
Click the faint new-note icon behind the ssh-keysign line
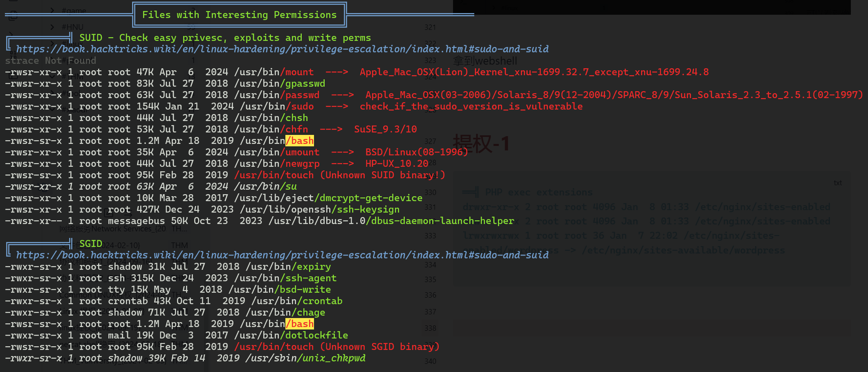click(x=108, y=213)
